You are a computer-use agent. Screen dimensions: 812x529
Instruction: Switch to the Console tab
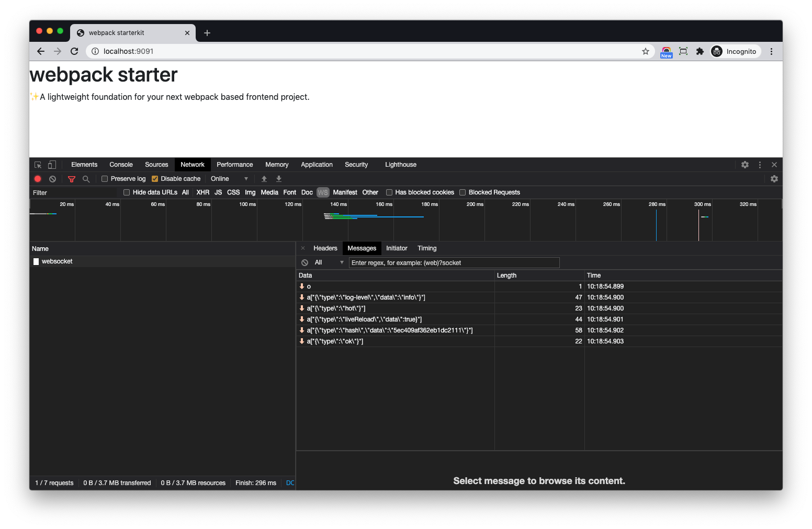[121, 165]
